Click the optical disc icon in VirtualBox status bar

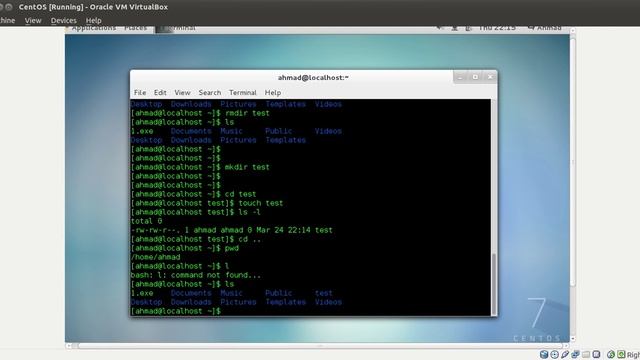(554, 354)
